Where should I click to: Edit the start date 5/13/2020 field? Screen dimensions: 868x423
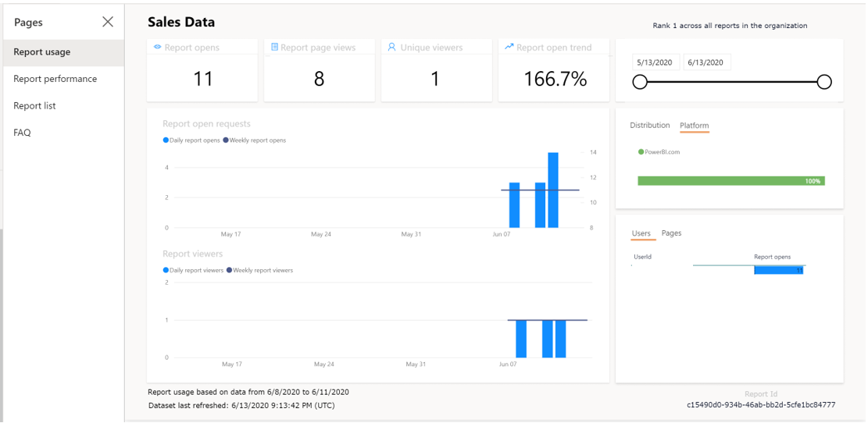(656, 62)
